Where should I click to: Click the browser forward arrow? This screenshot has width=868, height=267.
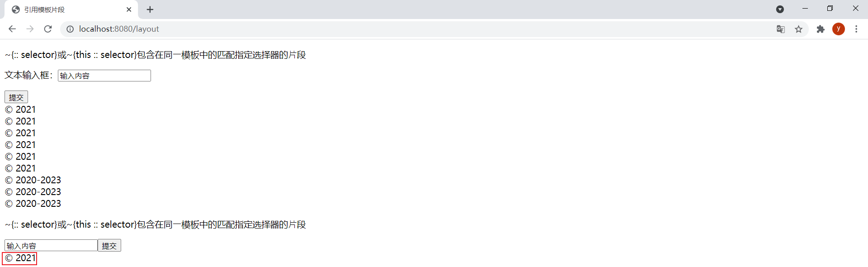click(x=30, y=29)
